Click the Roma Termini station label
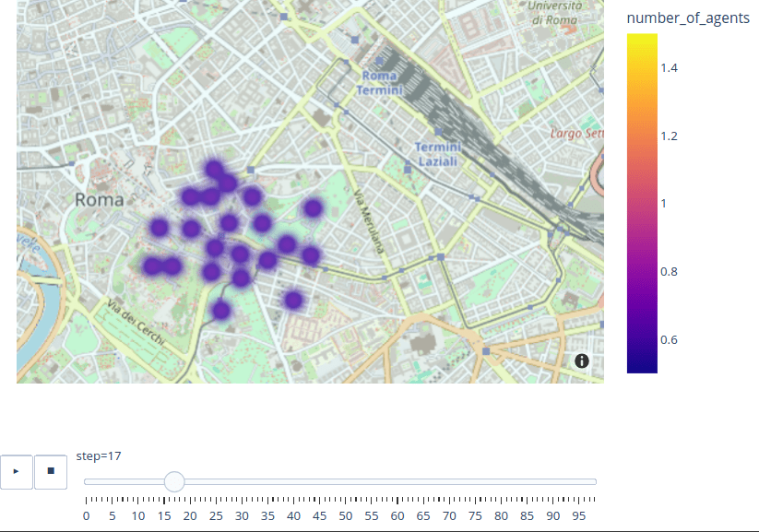This screenshot has width=759, height=532. point(381,83)
